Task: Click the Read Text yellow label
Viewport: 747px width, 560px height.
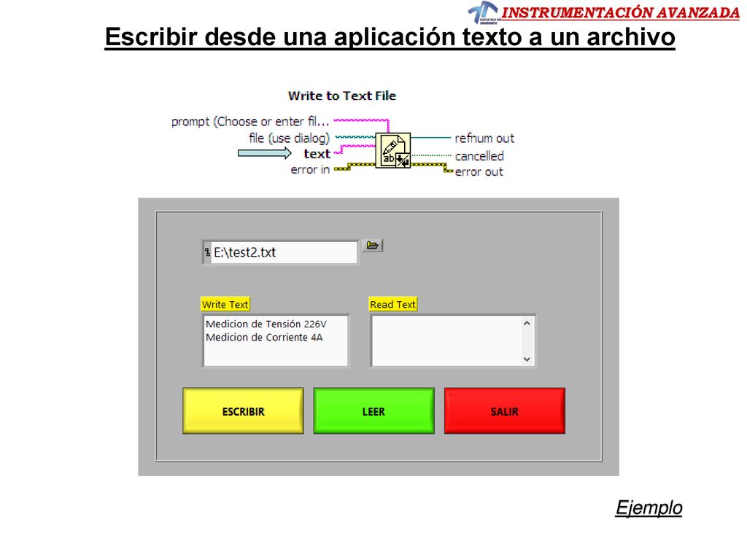Action: click(x=393, y=304)
